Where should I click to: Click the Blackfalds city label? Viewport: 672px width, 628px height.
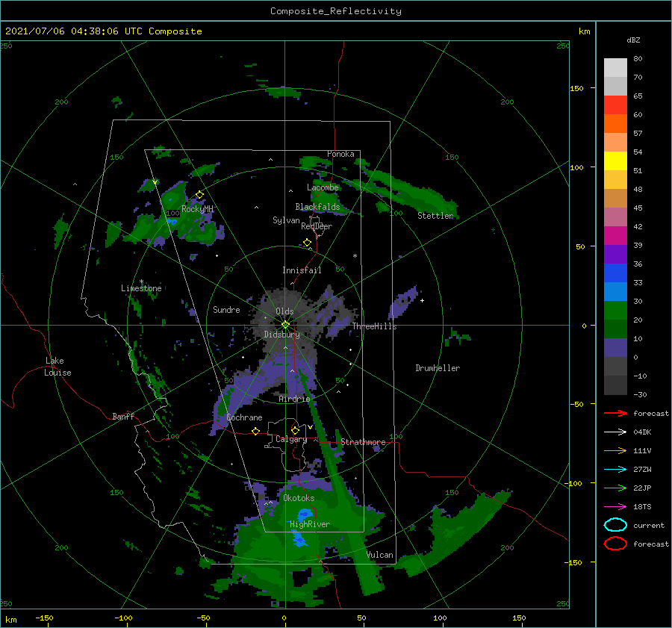pos(317,207)
